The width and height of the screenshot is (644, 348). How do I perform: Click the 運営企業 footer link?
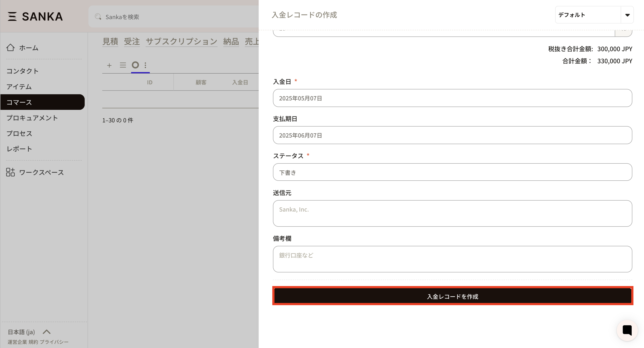[x=17, y=342]
